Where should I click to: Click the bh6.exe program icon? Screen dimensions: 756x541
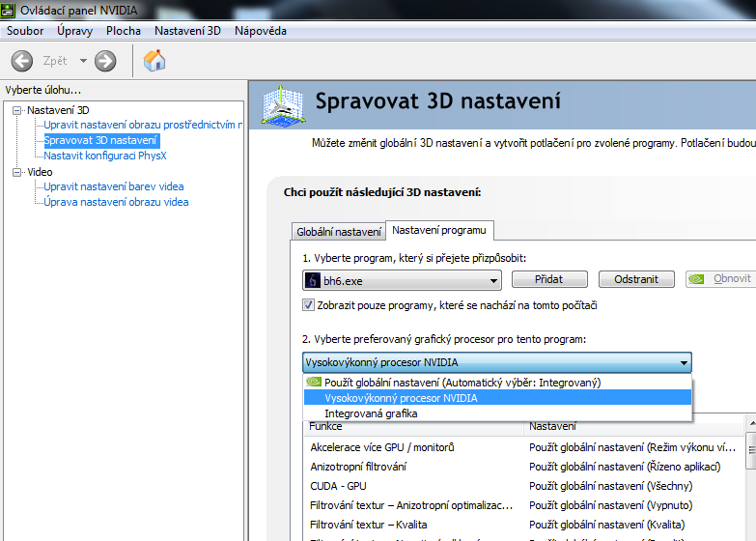[313, 280]
